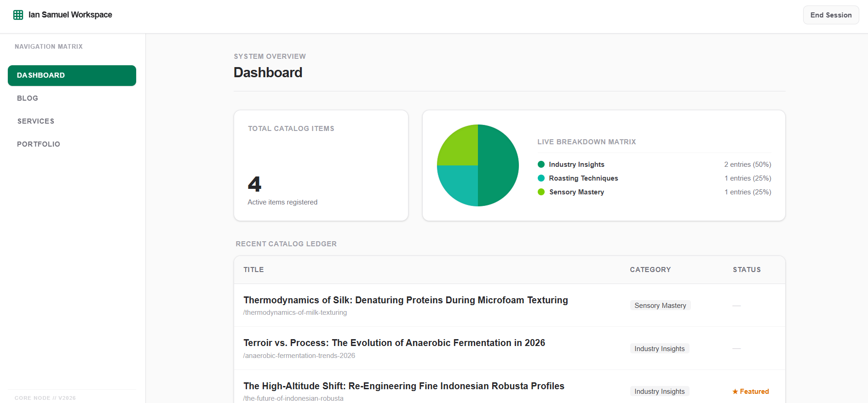This screenshot has height=403, width=868.
Task: Select the Industry Insights legend label
Action: [x=576, y=165]
